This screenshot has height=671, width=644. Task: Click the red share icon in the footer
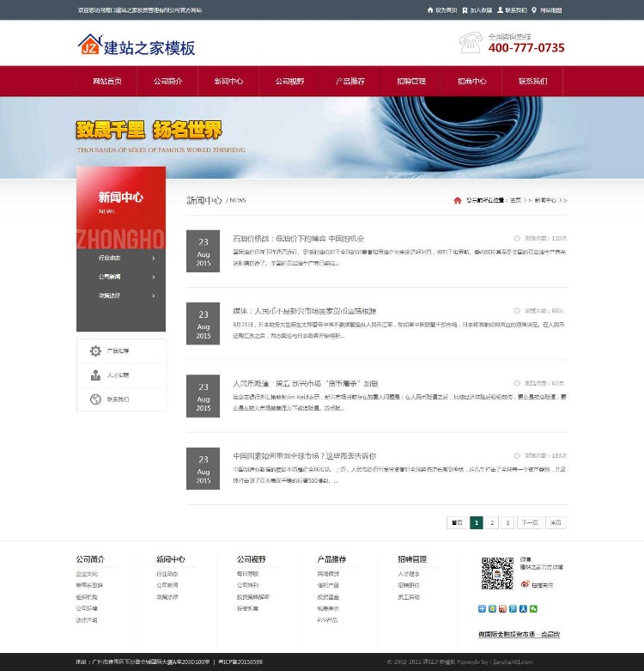(502, 608)
